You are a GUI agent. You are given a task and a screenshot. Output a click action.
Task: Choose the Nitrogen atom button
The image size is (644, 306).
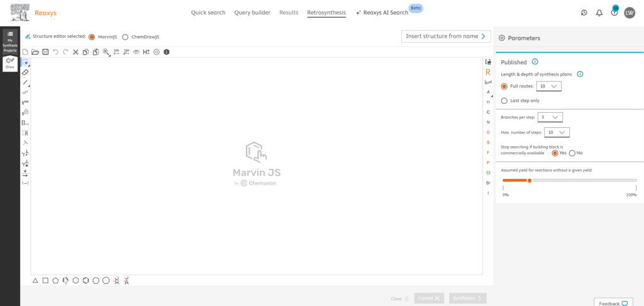[488, 122]
